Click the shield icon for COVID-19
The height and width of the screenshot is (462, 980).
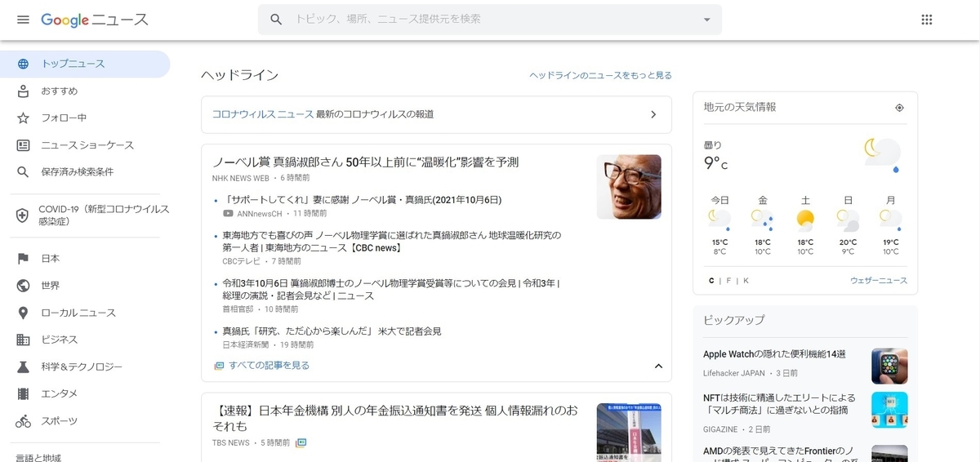(x=23, y=215)
